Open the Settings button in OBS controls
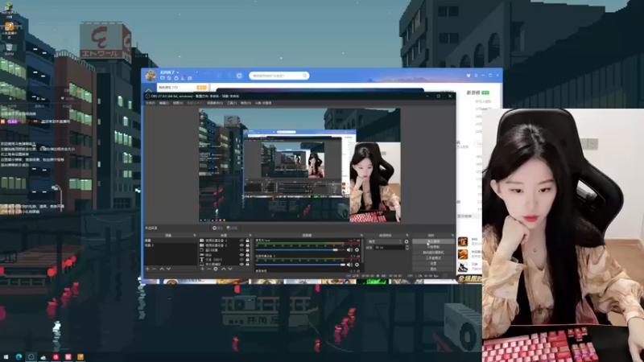 tap(433, 264)
